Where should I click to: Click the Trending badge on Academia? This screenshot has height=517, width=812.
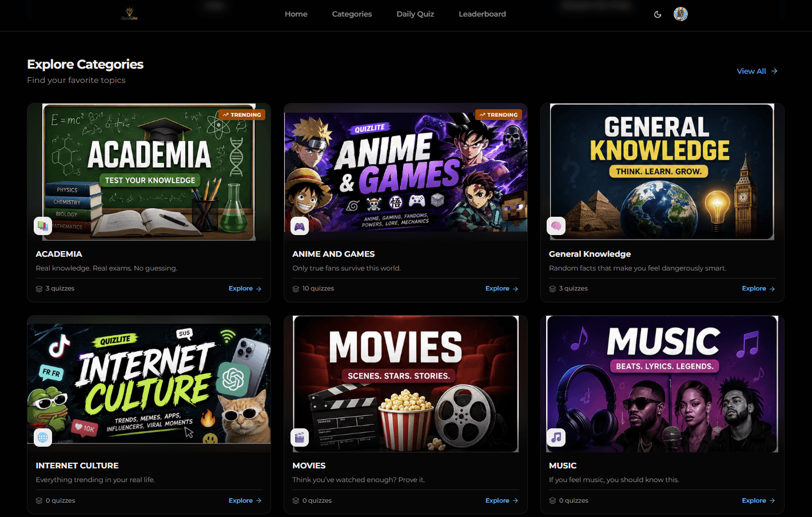point(242,114)
